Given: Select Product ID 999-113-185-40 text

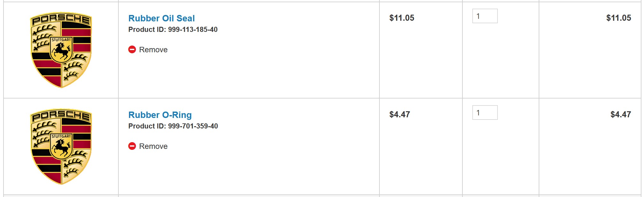Looking at the screenshot, I should 173,30.
